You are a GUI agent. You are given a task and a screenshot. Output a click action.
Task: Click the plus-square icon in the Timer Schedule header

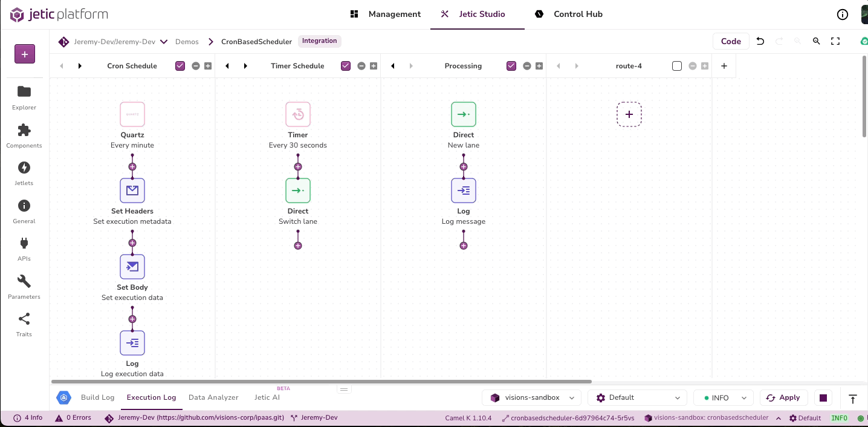tap(374, 66)
